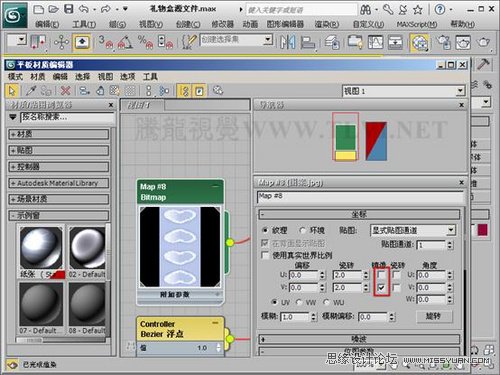This screenshot has width=500, height=375.
Task: Open Render Setup teapot icon
Action: coord(443,42)
